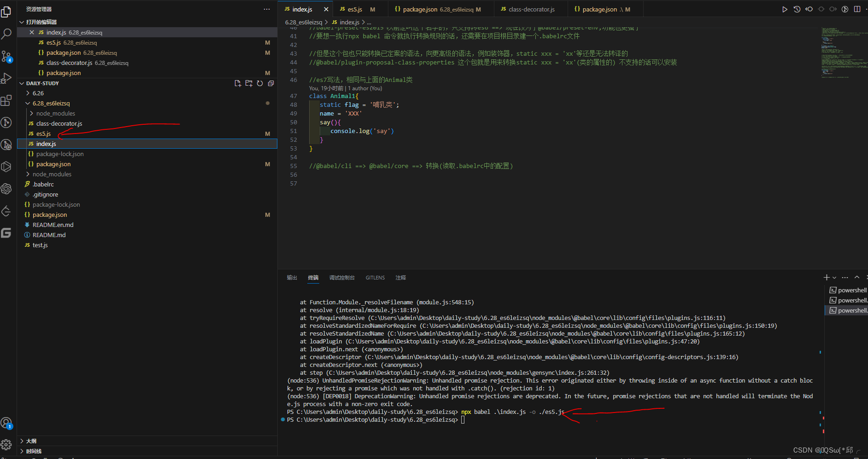The height and width of the screenshot is (459, 868).
Task: Click the Refresh Explorer icon
Action: click(x=260, y=83)
